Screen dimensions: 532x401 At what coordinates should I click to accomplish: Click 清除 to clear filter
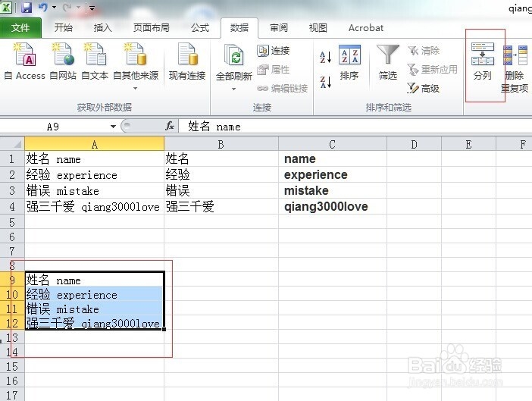coord(424,51)
